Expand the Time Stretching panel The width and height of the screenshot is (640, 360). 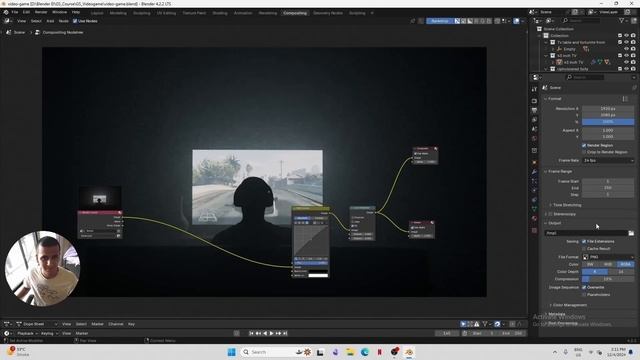pyautogui.click(x=567, y=205)
